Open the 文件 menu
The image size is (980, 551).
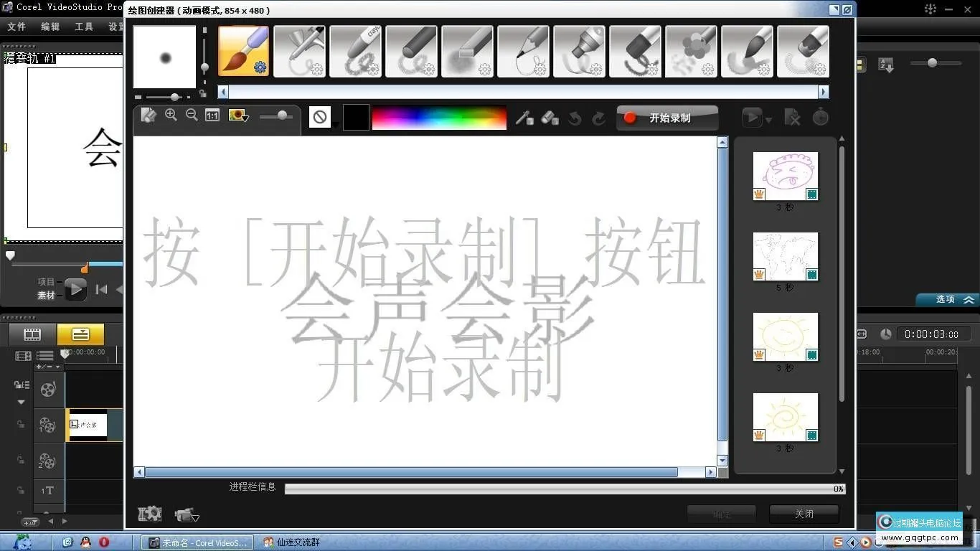point(16,27)
